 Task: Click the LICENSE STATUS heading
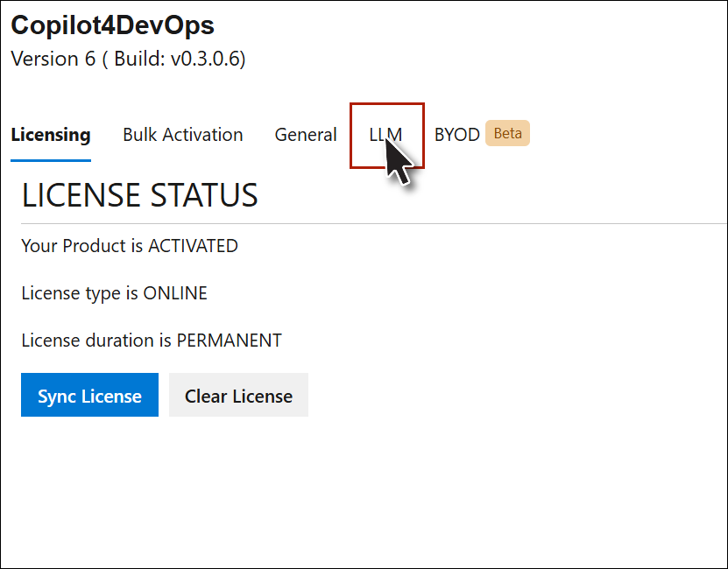click(x=140, y=195)
